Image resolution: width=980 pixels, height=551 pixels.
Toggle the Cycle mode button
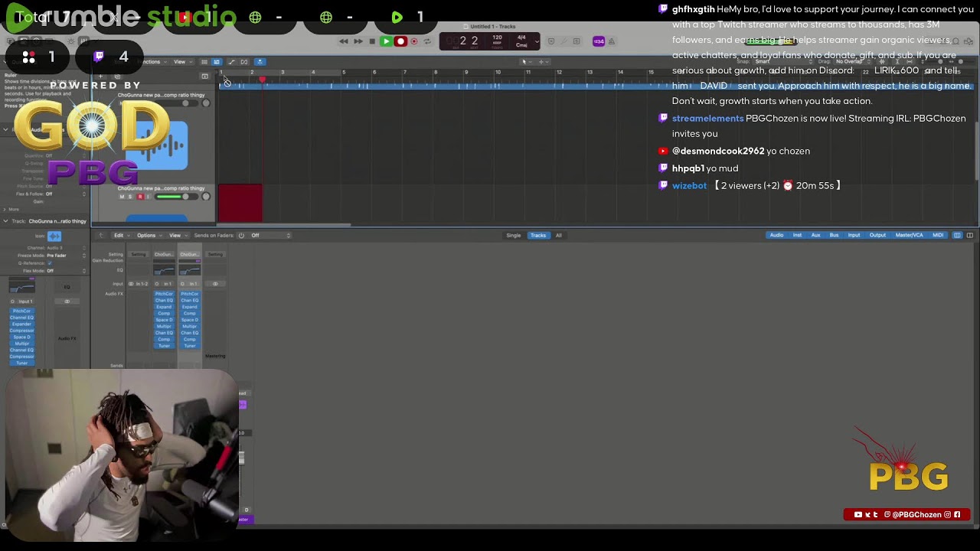(x=427, y=41)
